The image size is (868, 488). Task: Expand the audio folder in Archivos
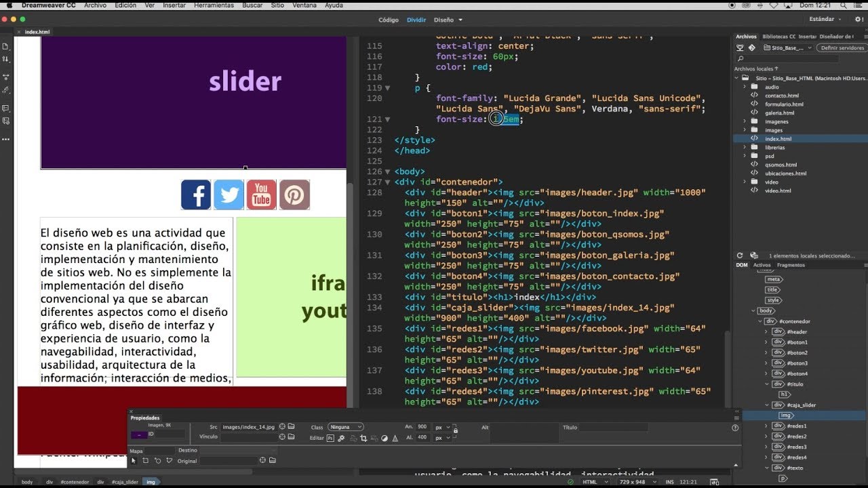coord(745,87)
